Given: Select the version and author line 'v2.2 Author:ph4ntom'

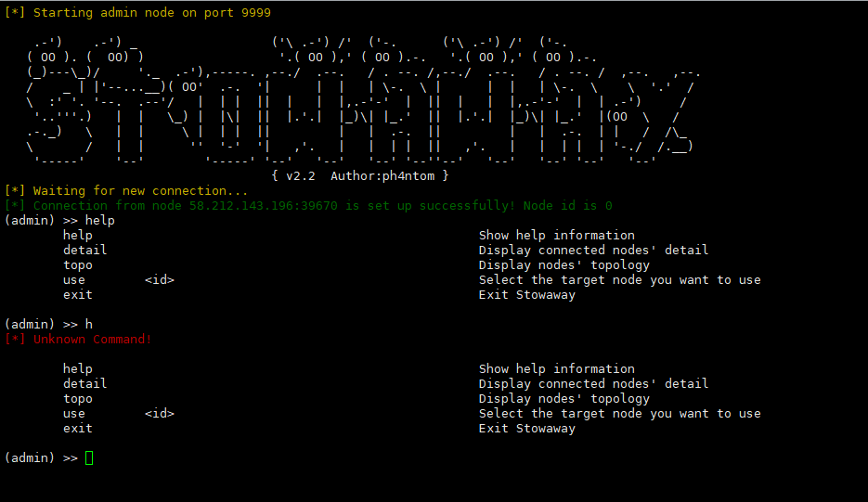Looking at the screenshot, I should (360, 176).
